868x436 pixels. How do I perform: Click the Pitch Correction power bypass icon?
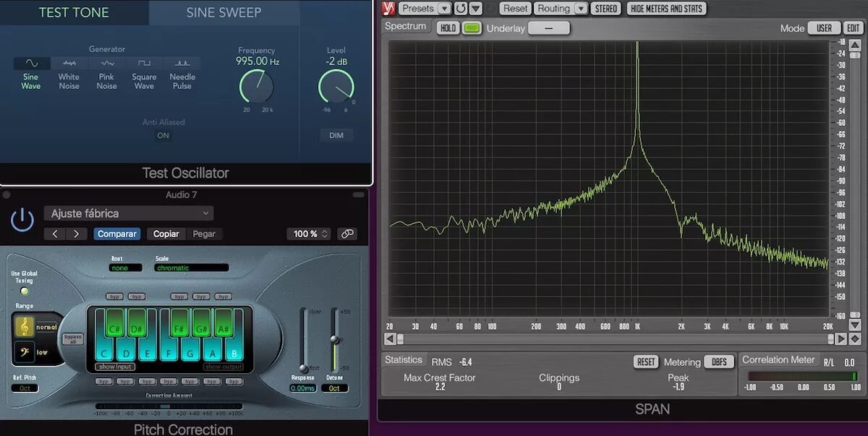tap(22, 219)
